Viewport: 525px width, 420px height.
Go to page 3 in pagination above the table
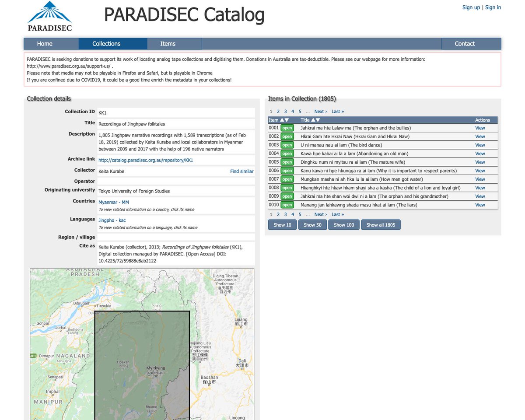(285, 112)
